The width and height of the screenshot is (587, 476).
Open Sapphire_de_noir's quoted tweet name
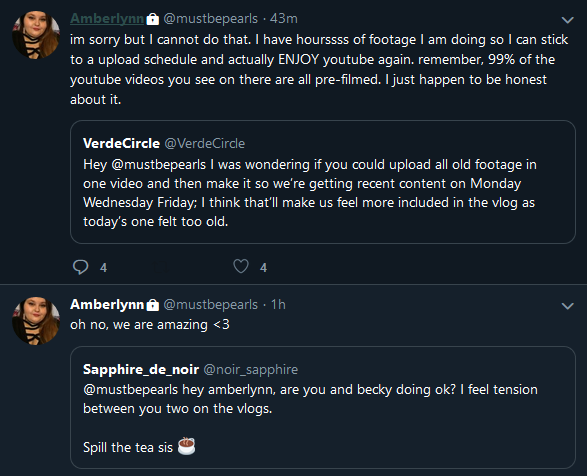[141, 370]
